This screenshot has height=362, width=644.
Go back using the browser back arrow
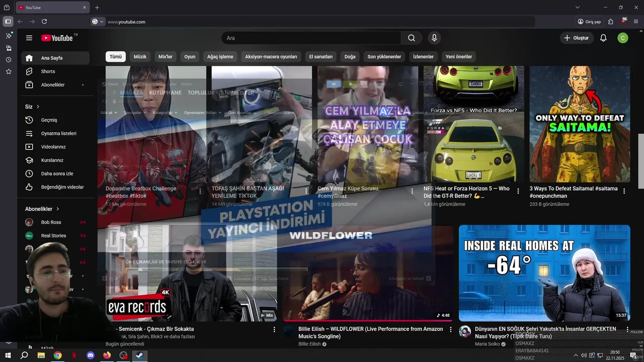pos(20,22)
